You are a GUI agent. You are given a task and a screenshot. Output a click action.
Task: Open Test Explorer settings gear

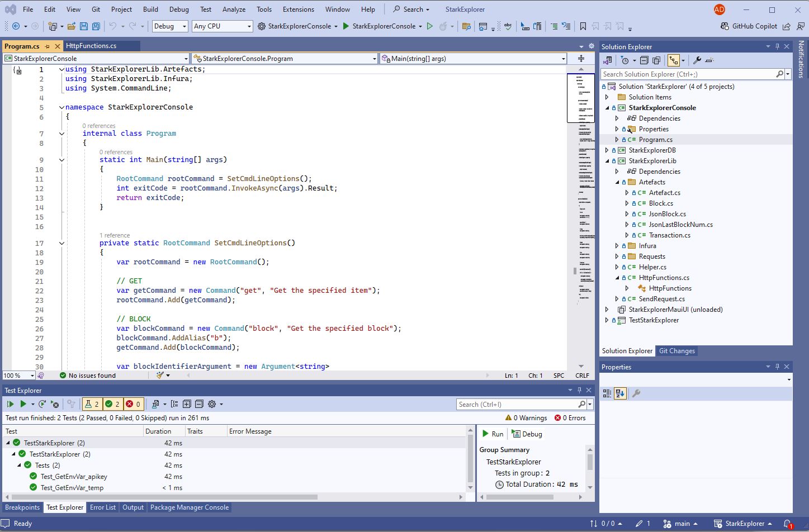point(212,404)
